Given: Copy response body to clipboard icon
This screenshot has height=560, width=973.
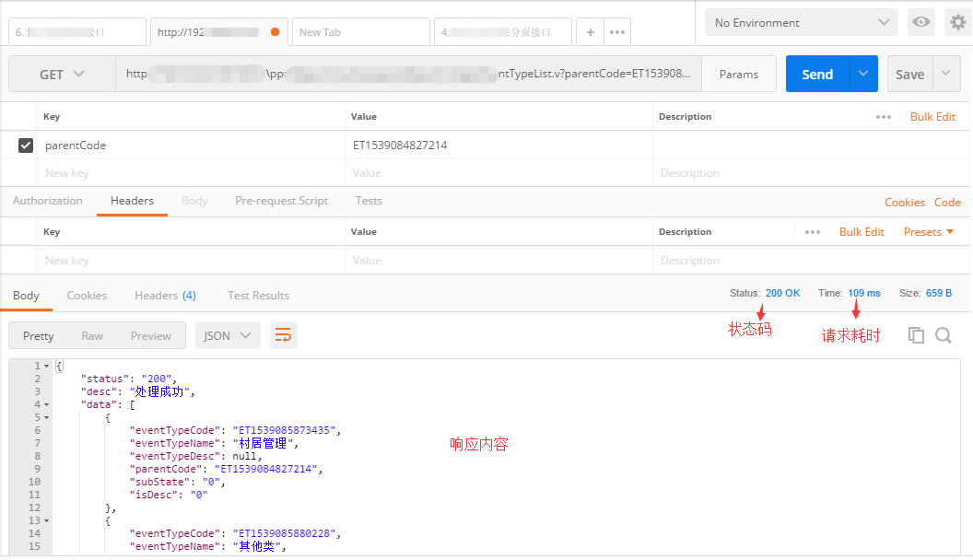Looking at the screenshot, I should click(916, 335).
